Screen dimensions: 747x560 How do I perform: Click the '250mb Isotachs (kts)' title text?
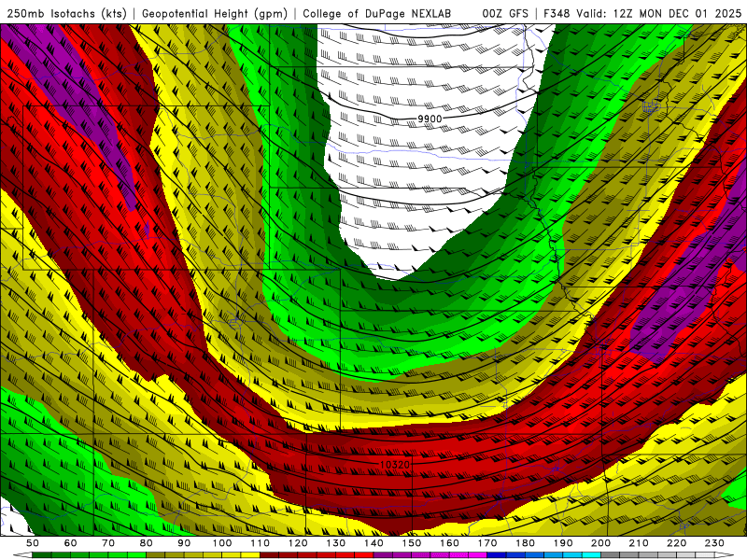pos(67,13)
